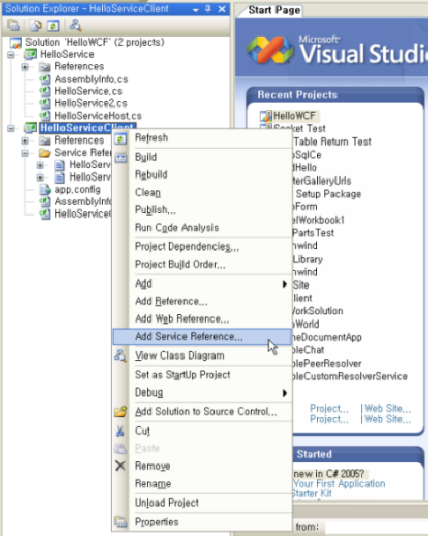Click the Properties toolbar icon in Solution Explorer

pyautogui.click(x=14, y=25)
